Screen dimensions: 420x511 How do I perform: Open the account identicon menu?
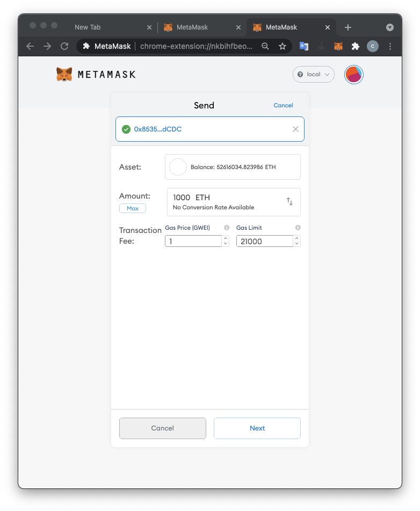pos(354,75)
